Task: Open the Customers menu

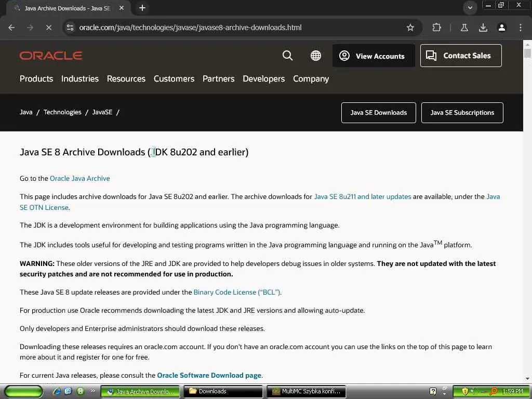Action: tap(174, 79)
